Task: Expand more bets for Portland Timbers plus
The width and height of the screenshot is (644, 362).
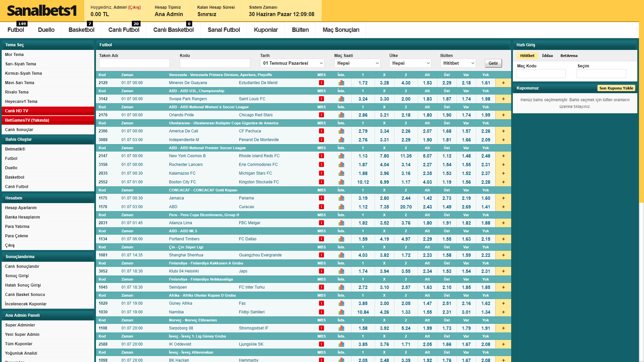Action: point(503,239)
